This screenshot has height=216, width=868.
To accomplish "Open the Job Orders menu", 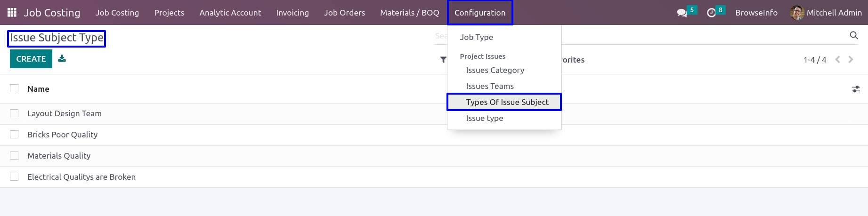I will click(344, 13).
